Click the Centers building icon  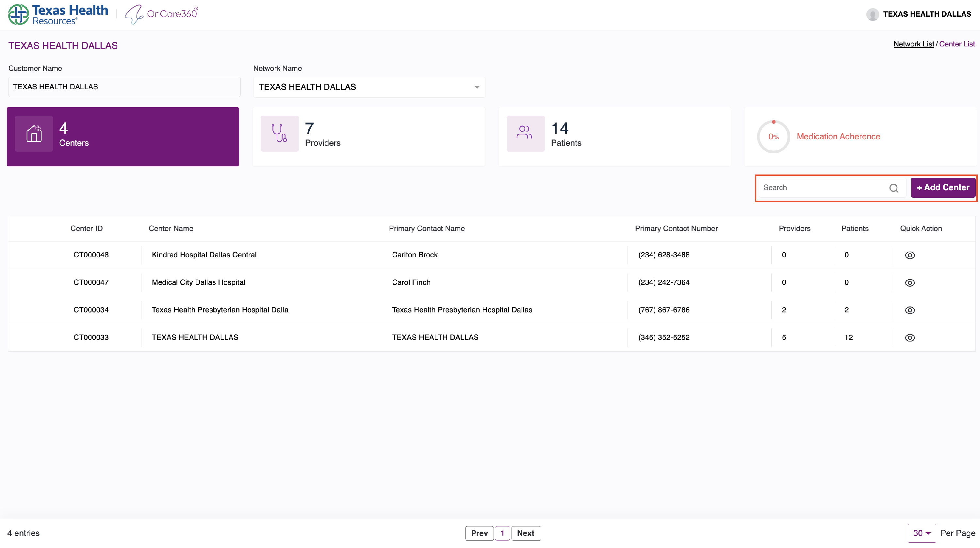pyautogui.click(x=34, y=134)
